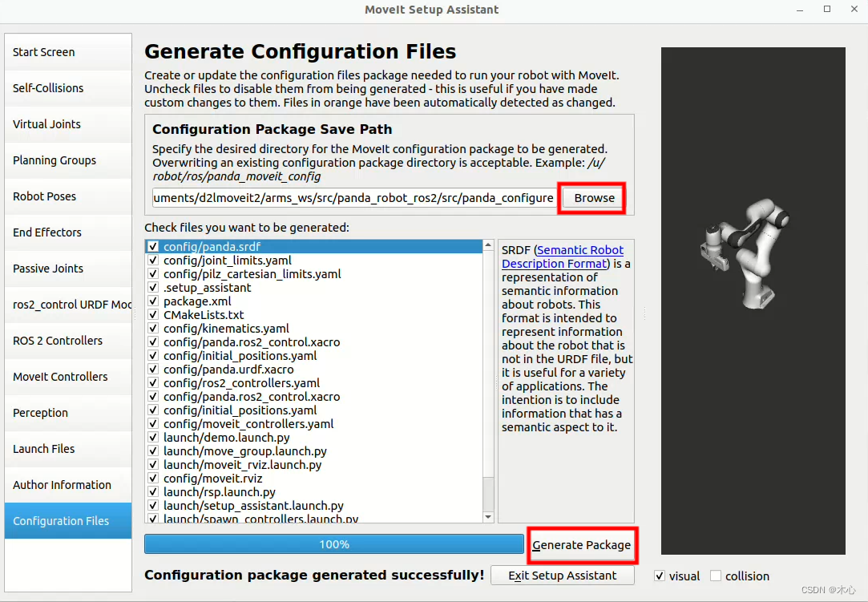The width and height of the screenshot is (868, 602).
Task: Select Perception in sidebar
Action: point(68,413)
